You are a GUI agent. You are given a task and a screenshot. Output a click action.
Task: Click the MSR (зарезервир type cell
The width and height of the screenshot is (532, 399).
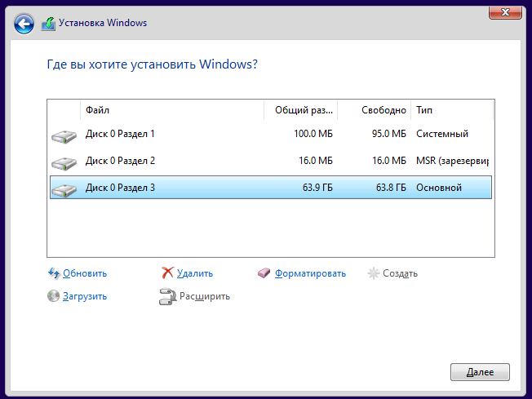(452, 161)
